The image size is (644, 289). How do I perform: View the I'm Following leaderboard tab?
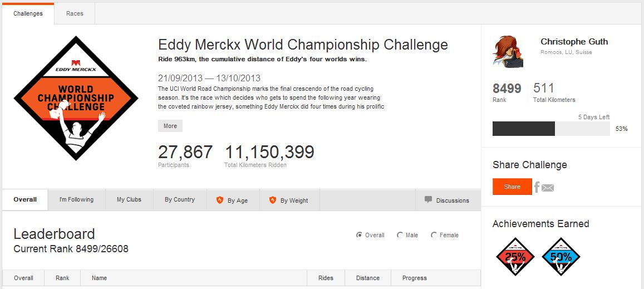click(76, 200)
